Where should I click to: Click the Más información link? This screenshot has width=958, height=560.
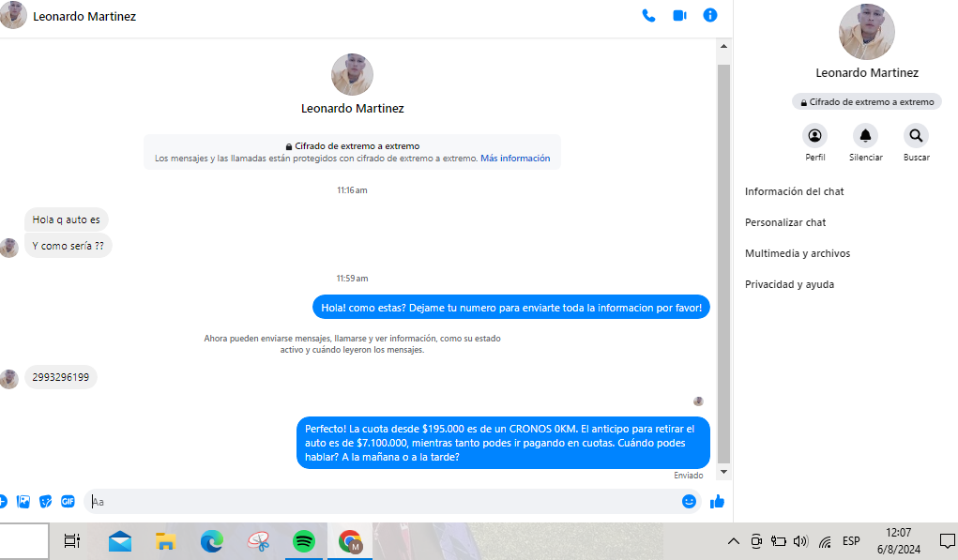click(515, 159)
